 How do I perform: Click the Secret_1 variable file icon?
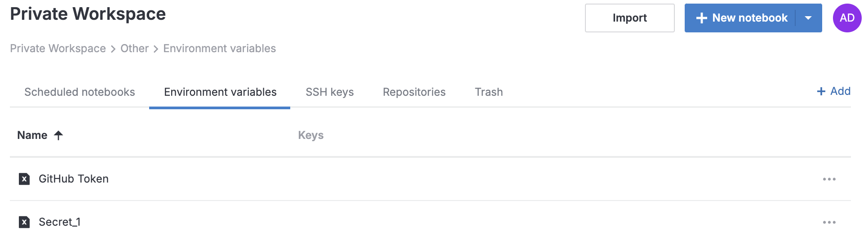click(x=24, y=222)
